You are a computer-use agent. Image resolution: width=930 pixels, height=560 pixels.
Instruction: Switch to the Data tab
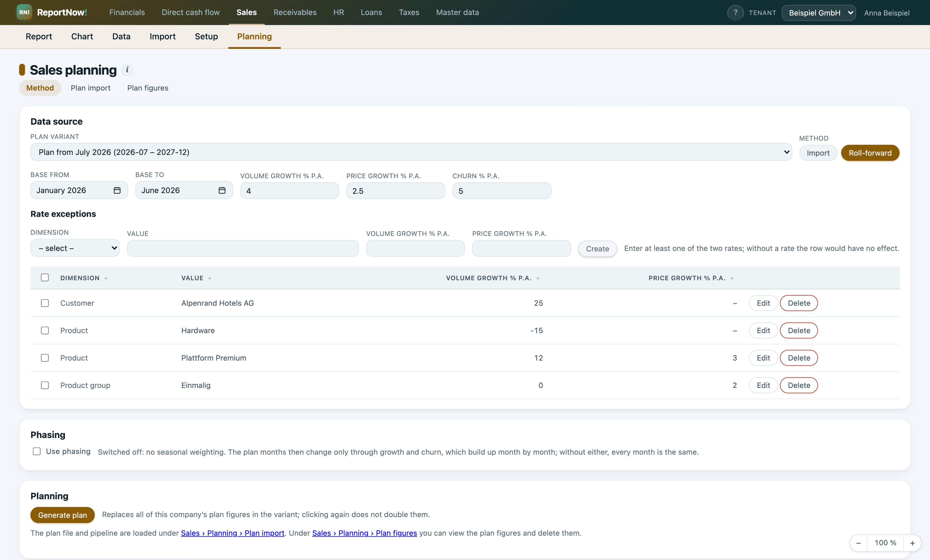click(x=121, y=37)
